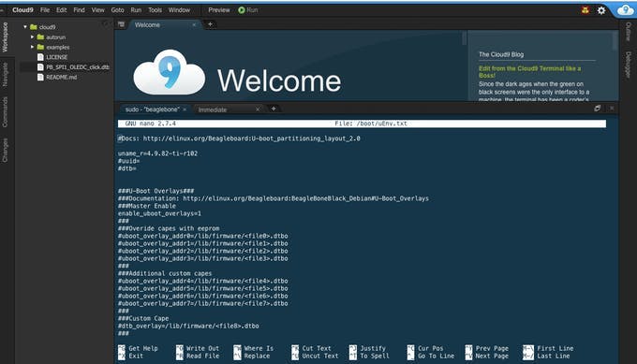Maximize the terminal pane

[x=598, y=109]
